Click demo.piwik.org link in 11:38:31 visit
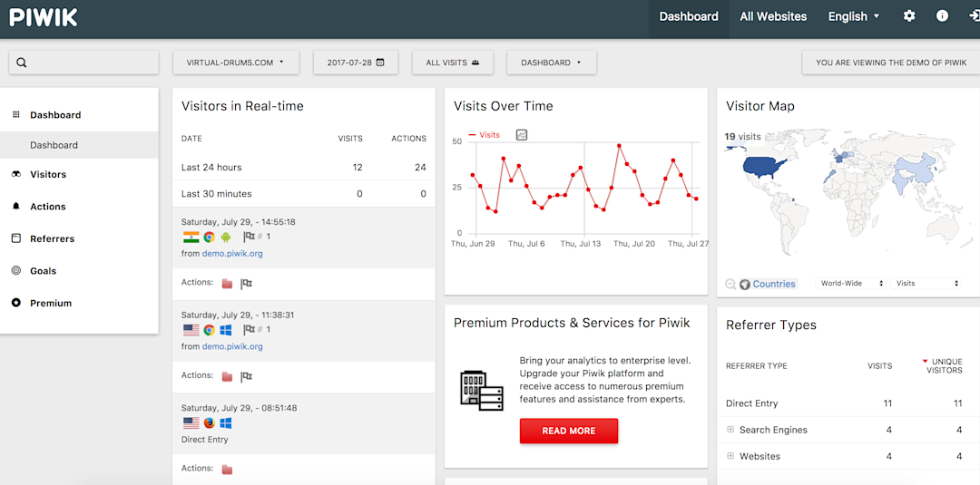 (x=232, y=346)
